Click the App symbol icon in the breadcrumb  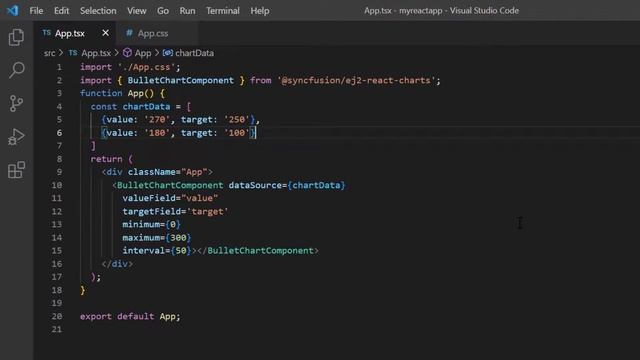click(127, 53)
